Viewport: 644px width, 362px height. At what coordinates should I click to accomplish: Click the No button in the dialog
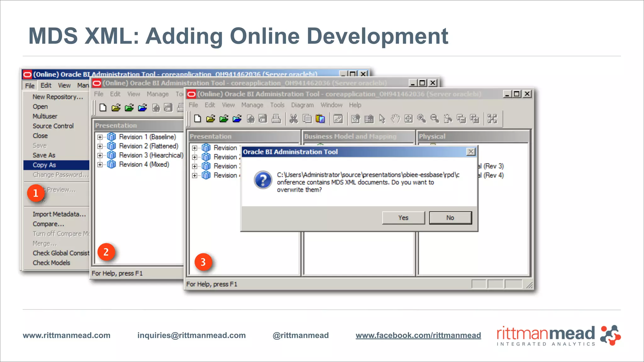[450, 218]
